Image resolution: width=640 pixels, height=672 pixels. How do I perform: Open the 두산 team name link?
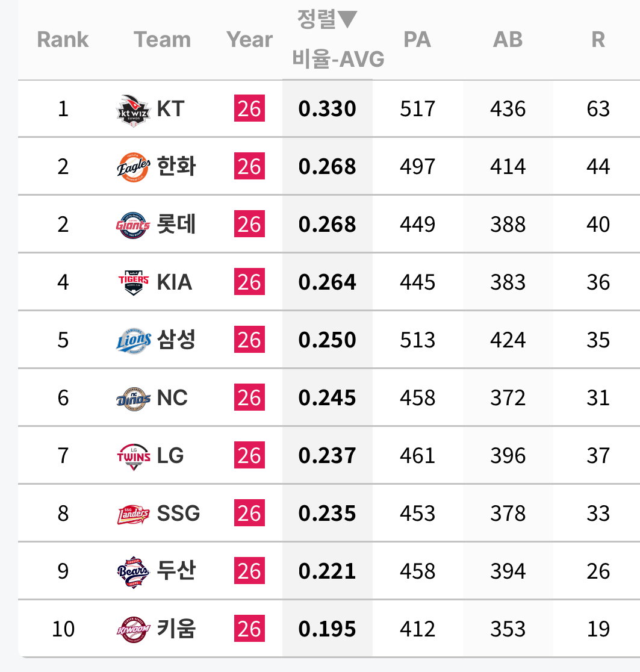click(176, 570)
